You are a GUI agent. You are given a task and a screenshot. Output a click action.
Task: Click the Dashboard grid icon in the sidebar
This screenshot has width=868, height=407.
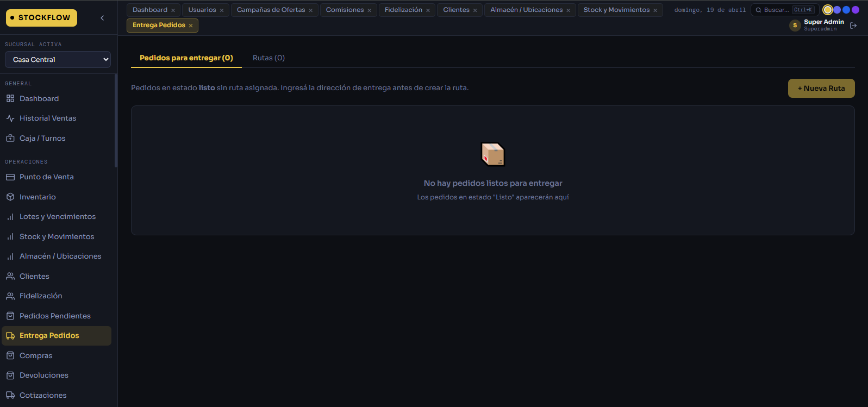coord(10,99)
